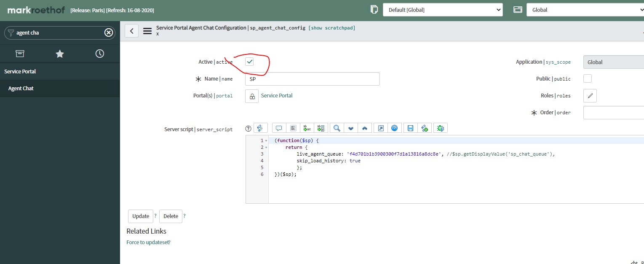Open script editor help blue question icon

(x=395, y=128)
